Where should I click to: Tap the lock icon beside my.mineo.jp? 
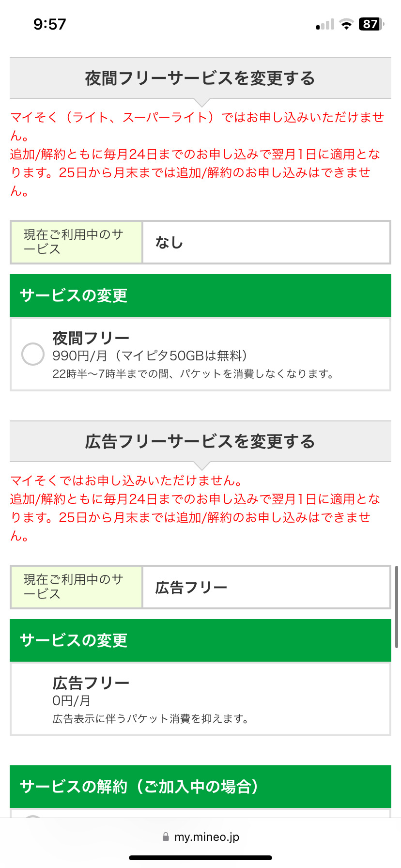pyautogui.click(x=166, y=837)
